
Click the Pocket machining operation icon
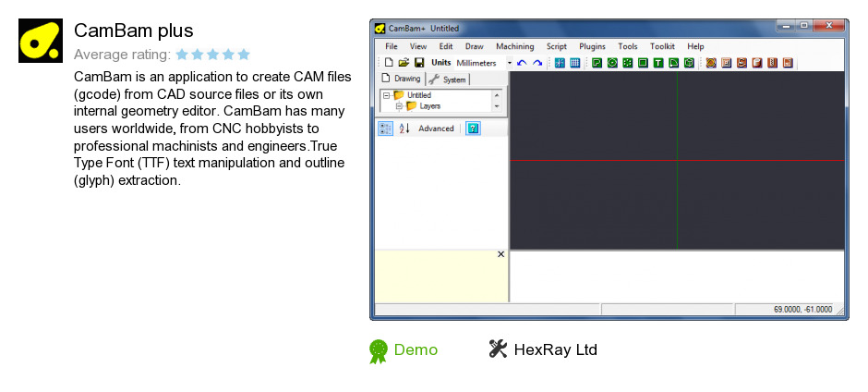coord(727,63)
